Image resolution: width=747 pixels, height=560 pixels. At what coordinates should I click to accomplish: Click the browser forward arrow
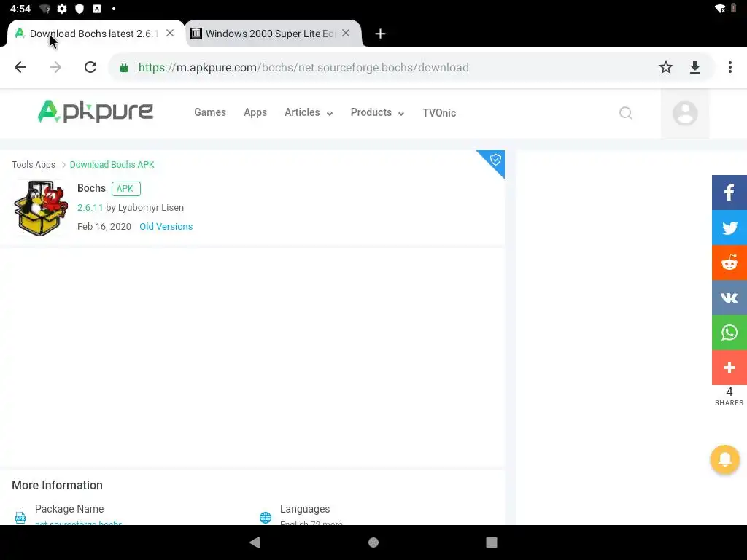tap(55, 67)
